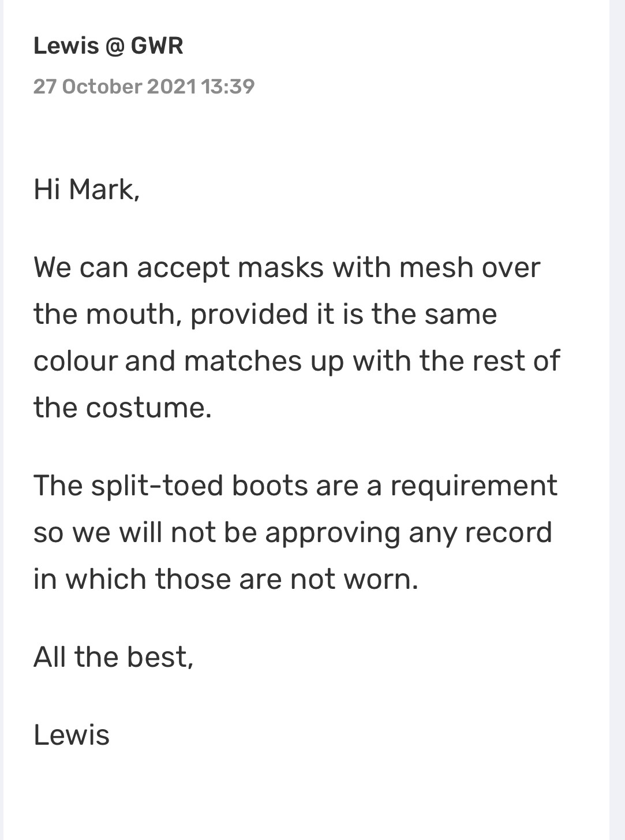Screen dimensions: 625x840
Task: Click the word requirement in the second paragraph
Action: coord(474,486)
